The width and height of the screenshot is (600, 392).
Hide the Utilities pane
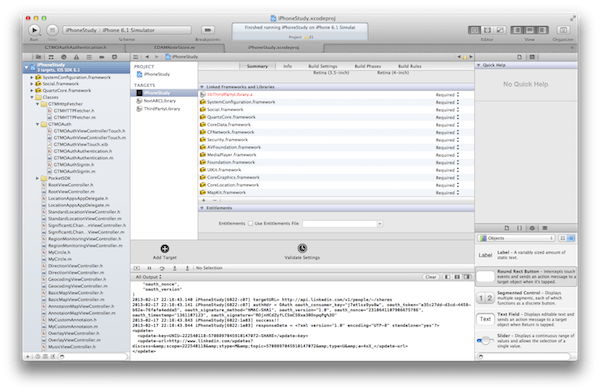tap(542, 30)
